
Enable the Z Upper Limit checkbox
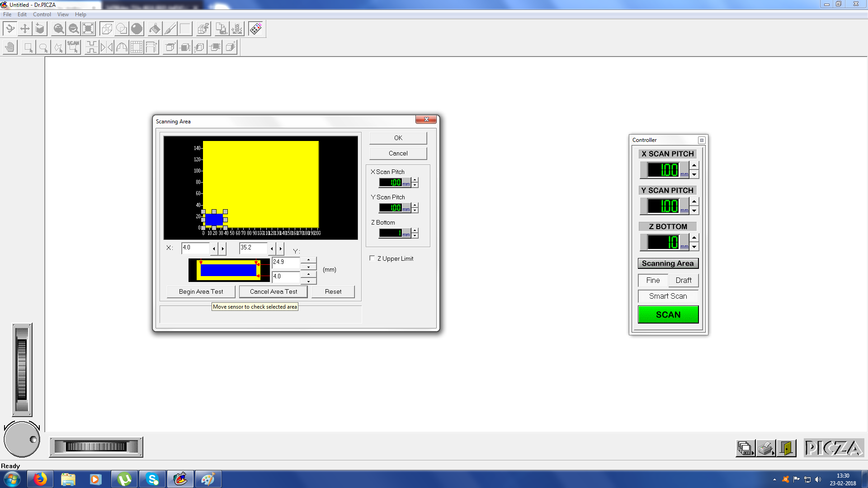(x=372, y=258)
